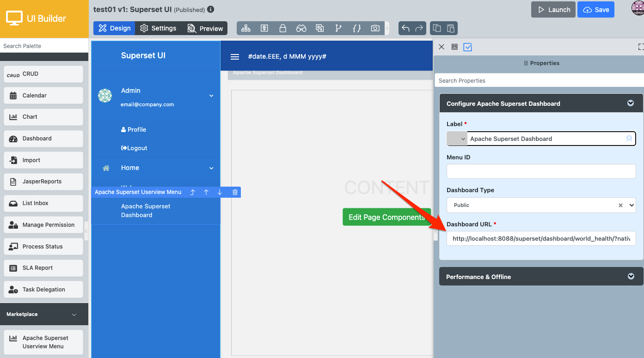Clear the Public dashboard type selection
This screenshot has height=358, width=644.
click(x=620, y=206)
